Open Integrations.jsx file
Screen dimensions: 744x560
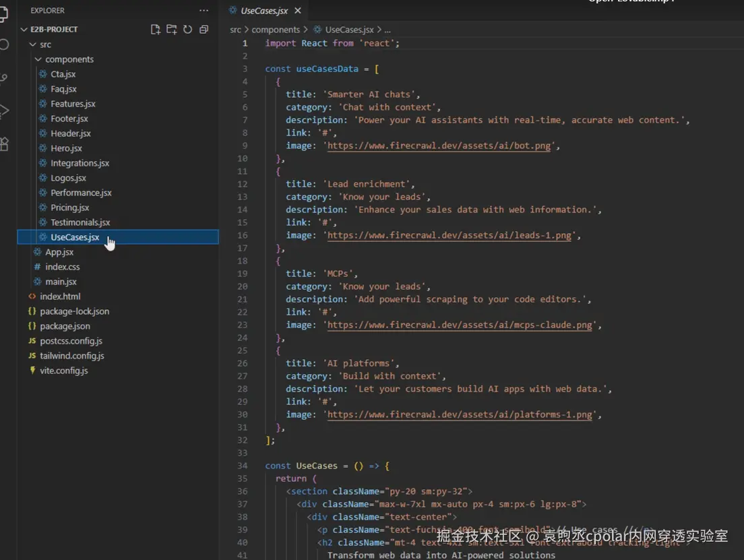click(80, 163)
